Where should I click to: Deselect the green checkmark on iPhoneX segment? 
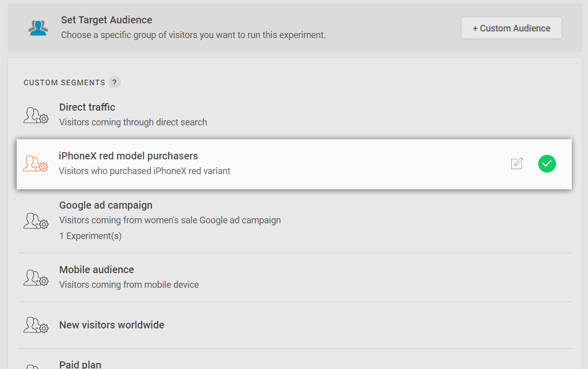click(x=547, y=163)
